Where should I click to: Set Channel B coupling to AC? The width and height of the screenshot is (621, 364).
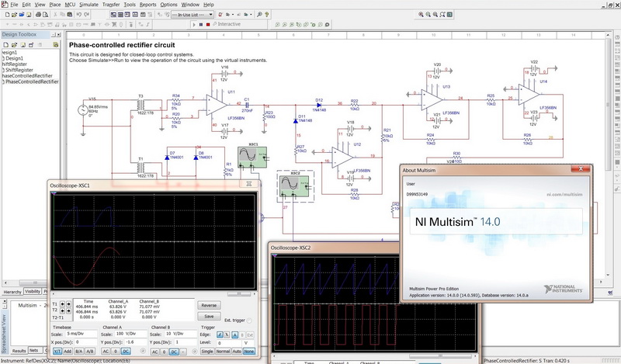pyautogui.click(x=154, y=352)
